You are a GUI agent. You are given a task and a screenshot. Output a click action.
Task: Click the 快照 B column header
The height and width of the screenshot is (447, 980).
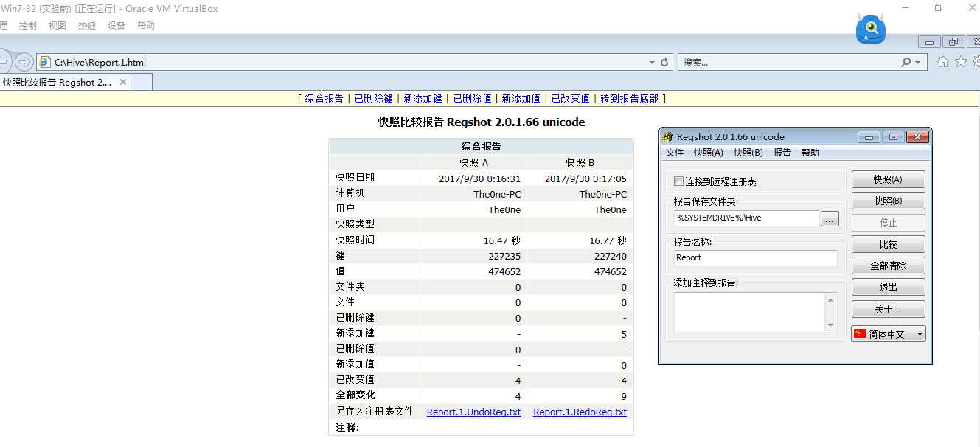[580, 162]
